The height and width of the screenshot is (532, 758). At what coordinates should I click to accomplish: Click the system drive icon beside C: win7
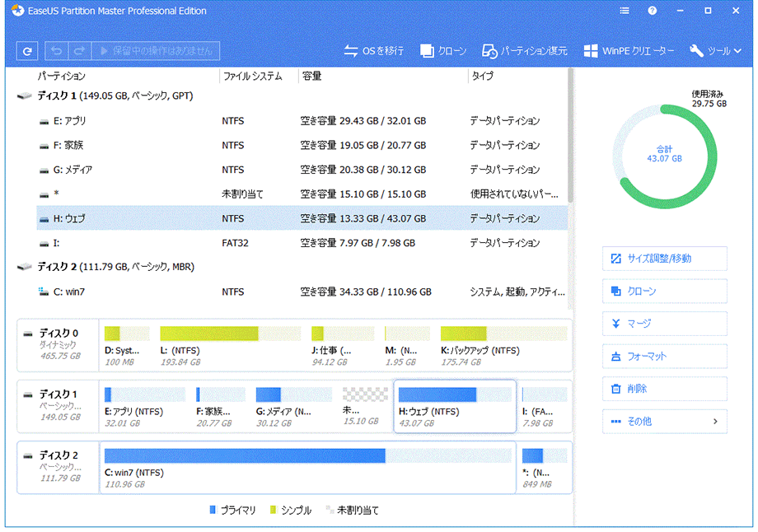[x=44, y=292]
